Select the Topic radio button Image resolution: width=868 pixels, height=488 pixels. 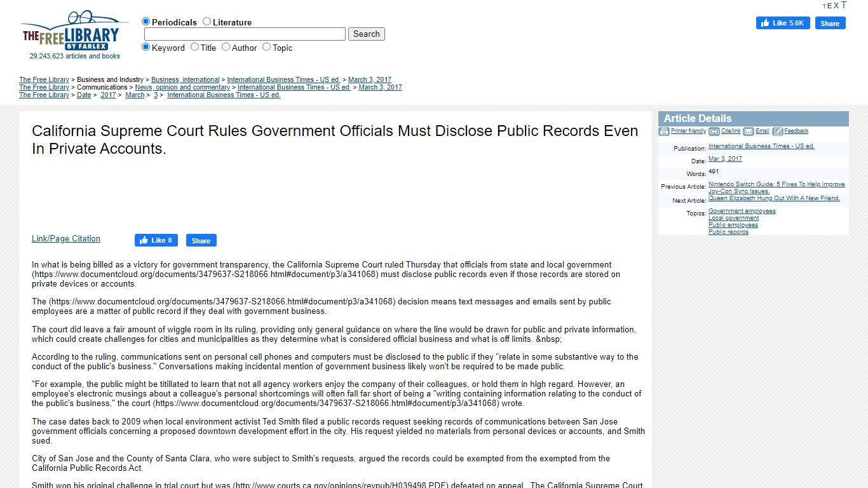click(266, 47)
